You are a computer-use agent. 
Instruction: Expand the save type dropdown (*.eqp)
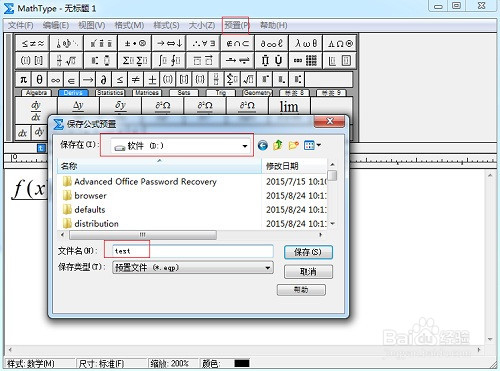pyautogui.click(x=267, y=268)
